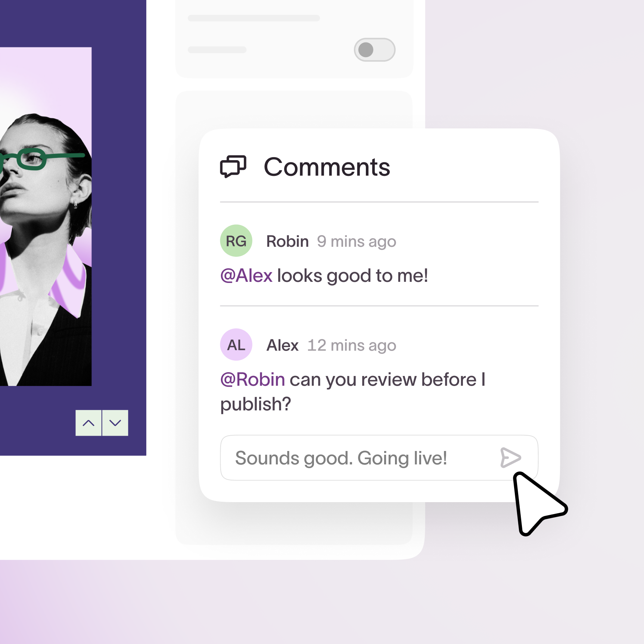Select the portrait image with green glasses

[46, 217]
